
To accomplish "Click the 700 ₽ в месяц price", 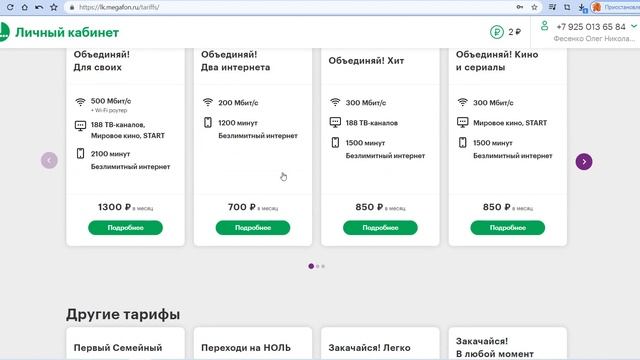I will pos(253,207).
